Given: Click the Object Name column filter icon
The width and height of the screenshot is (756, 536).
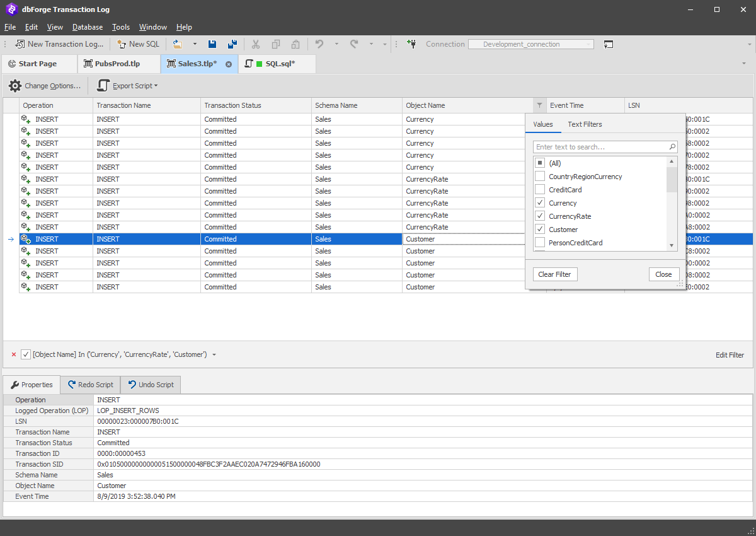Looking at the screenshot, I should coord(539,105).
